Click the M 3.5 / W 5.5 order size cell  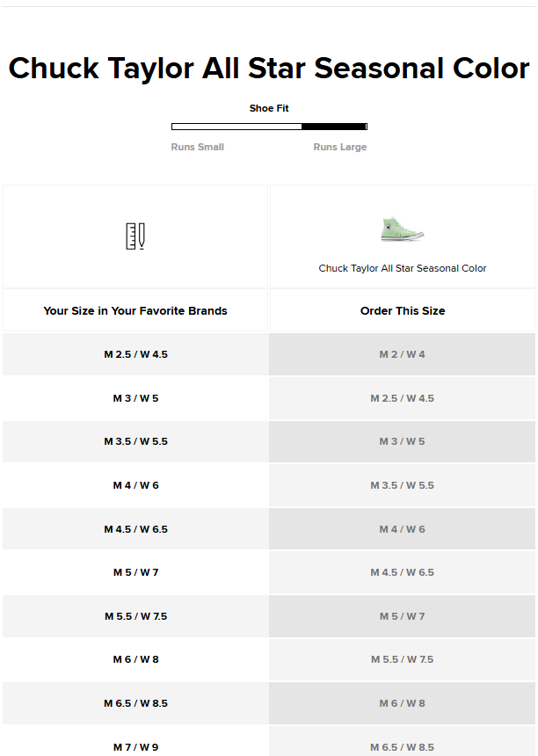point(403,485)
